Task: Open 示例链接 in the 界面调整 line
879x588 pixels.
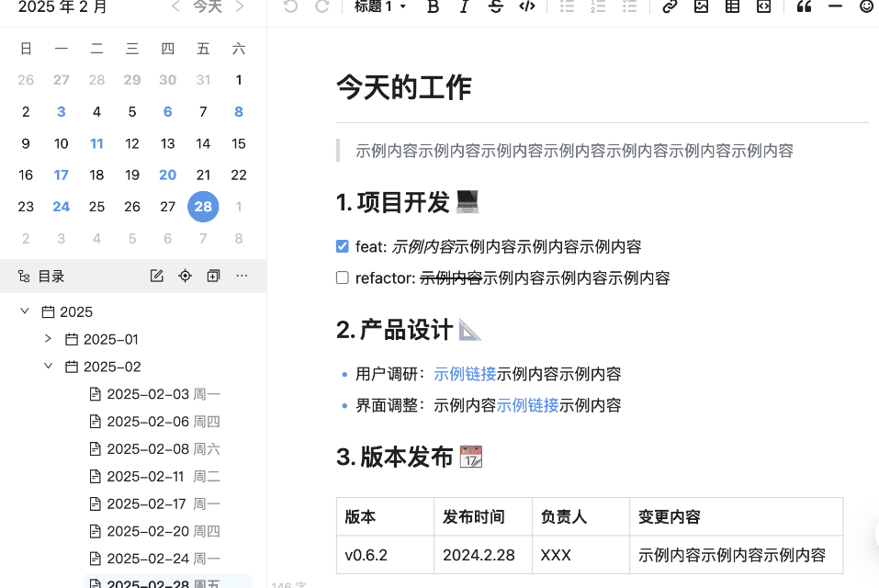Action: click(527, 405)
